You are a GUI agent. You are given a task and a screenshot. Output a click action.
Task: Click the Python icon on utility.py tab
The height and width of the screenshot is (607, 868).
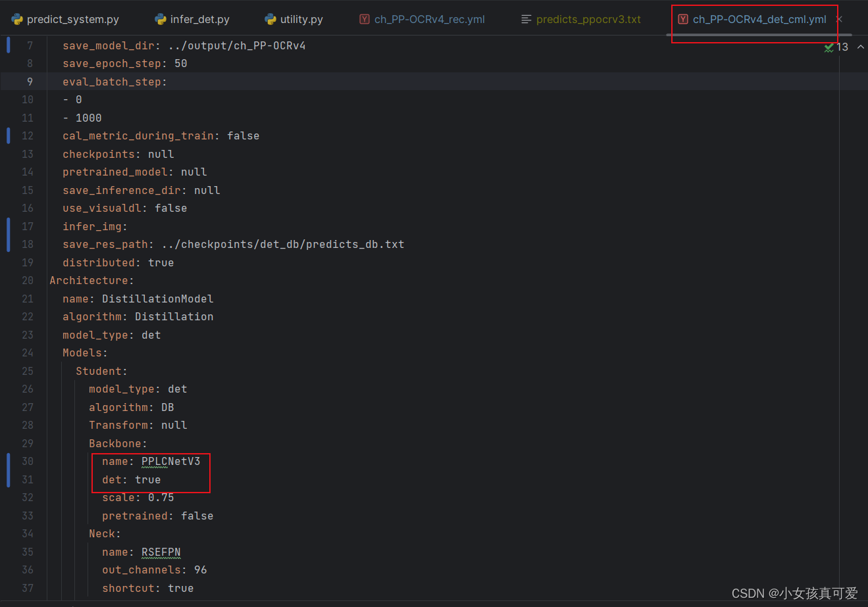tap(272, 19)
